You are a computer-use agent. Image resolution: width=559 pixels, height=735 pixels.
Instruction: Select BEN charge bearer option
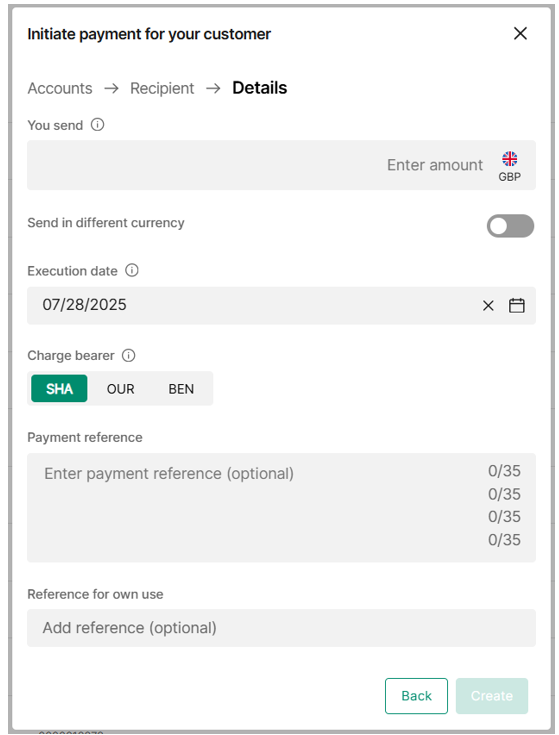point(181,389)
